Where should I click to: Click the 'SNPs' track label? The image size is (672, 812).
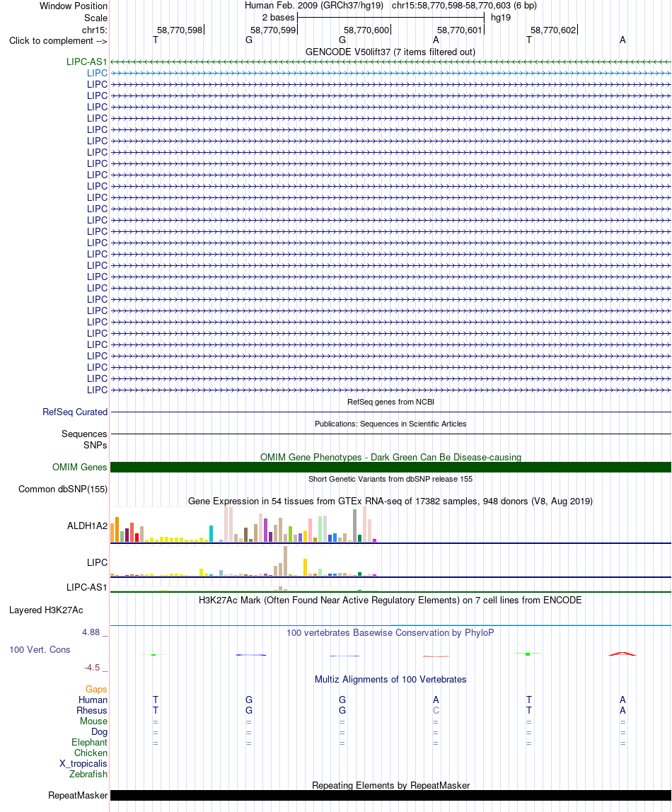pyautogui.click(x=95, y=446)
